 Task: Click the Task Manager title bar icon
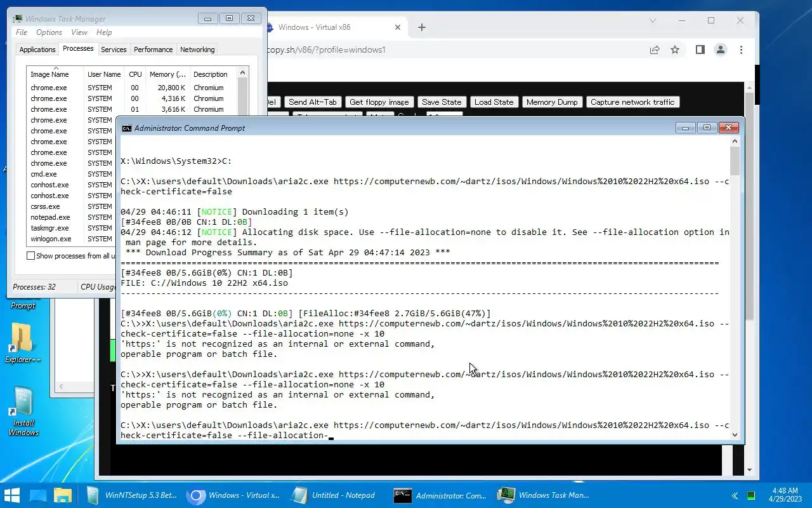point(18,19)
